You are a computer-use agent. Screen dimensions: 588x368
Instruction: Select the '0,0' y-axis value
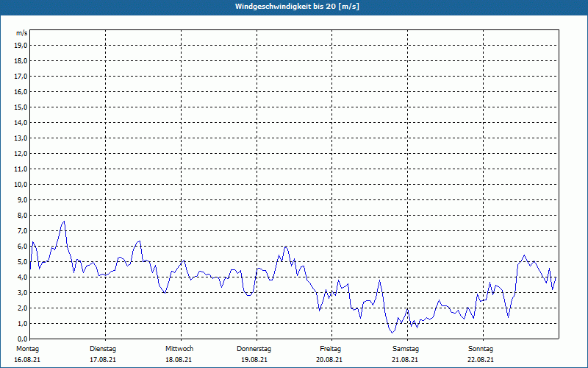point(22,339)
